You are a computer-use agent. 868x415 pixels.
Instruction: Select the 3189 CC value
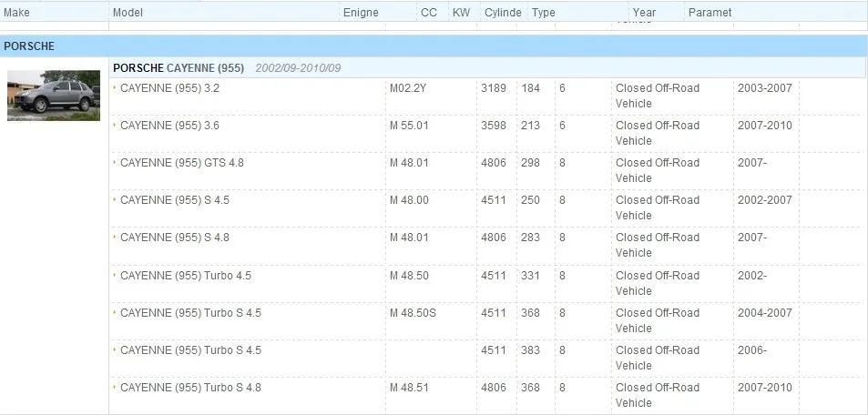tap(494, 88)
